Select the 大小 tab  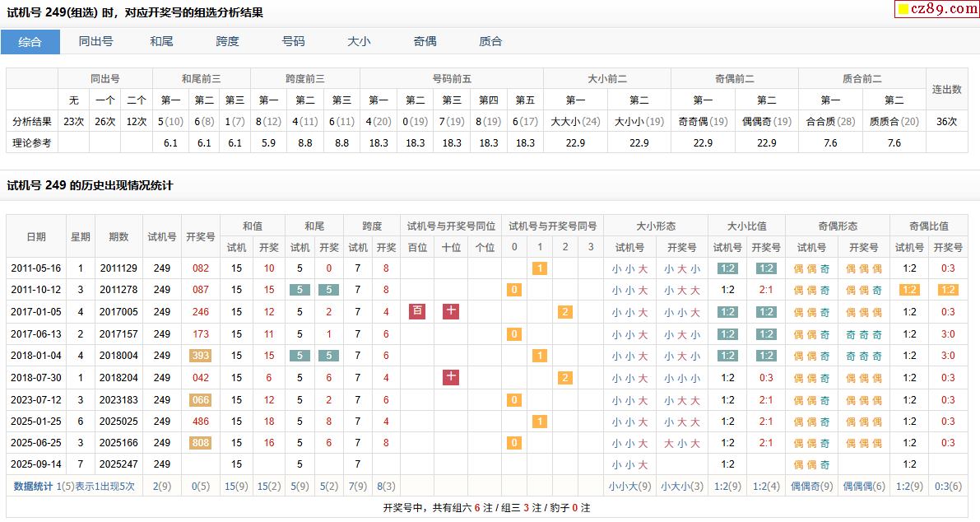[359, 42]
